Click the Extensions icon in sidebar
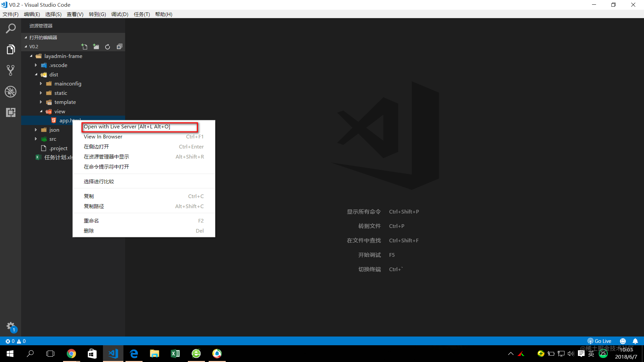 (x=11, y=112)
